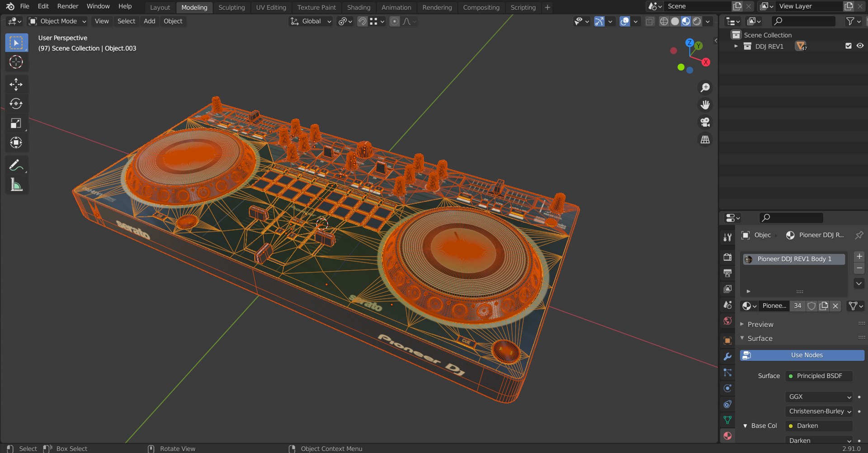Open the Material properties tab

(x=727, y=436)
